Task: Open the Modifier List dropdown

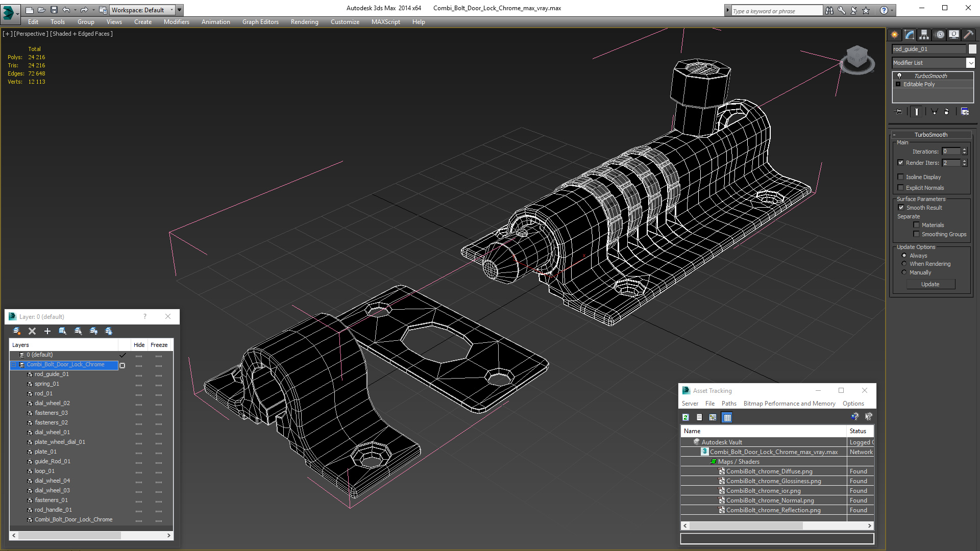Action: click(970, 63)
